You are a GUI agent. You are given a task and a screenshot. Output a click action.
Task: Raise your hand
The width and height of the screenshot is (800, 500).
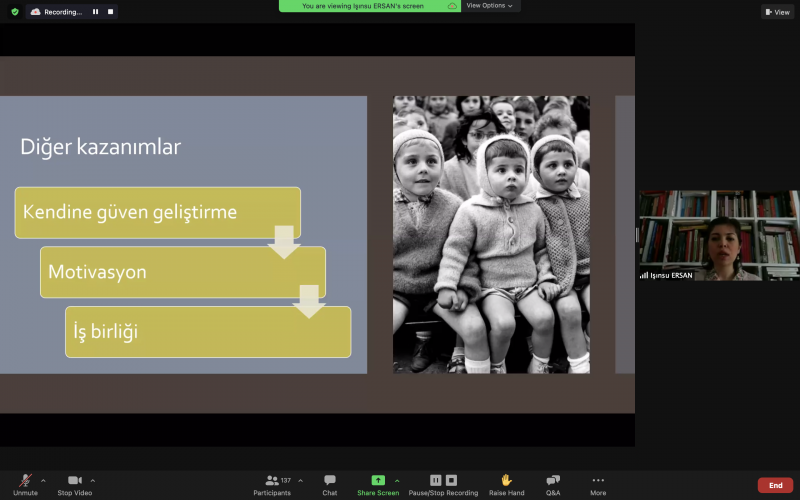[x=506, y=481]
